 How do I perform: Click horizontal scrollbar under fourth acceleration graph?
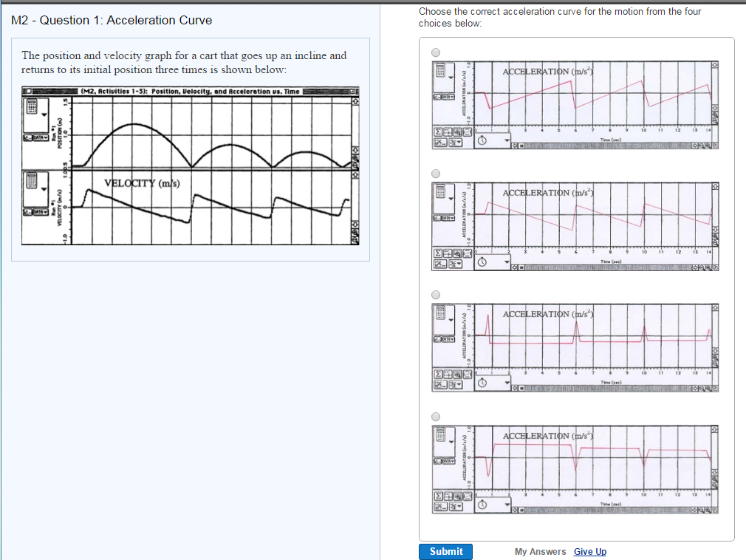point(608,510)
